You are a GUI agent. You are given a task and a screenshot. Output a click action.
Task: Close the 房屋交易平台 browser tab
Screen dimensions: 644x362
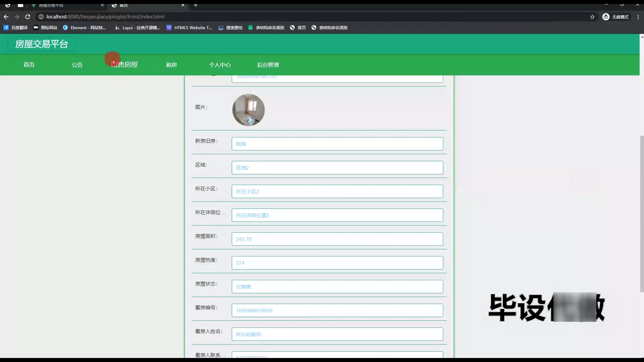(102, 5)
